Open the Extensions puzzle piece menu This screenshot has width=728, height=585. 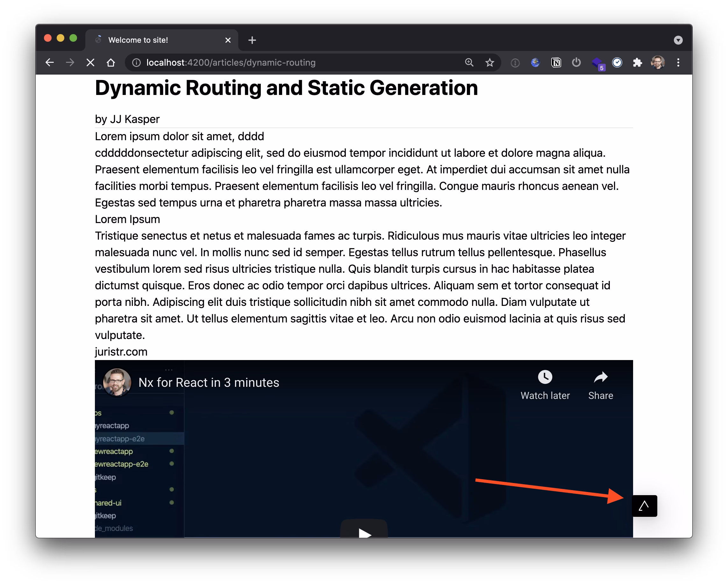pyautogui.click(x=637, y=62)
